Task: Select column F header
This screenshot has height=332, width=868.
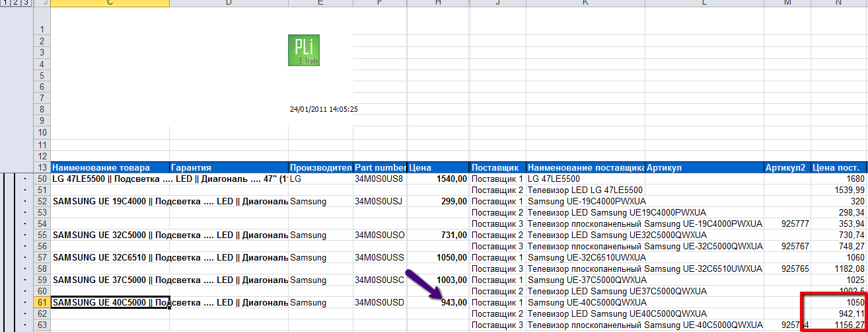Action: coord(380,3)
